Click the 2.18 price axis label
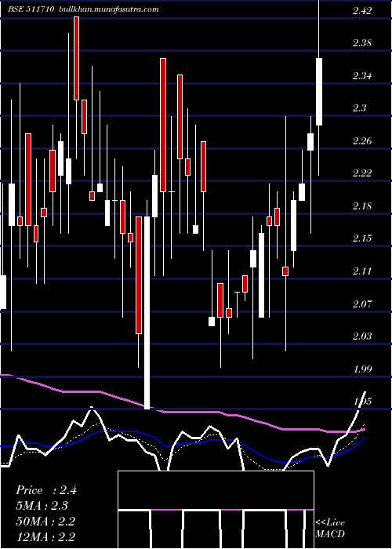The width and height of the screenshot is (392, 549). 362,206
